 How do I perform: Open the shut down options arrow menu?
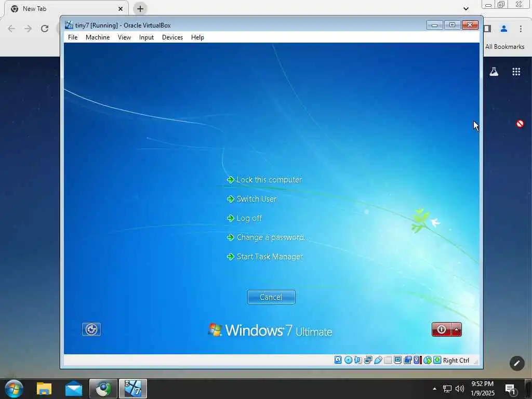(x=457, y=329)
